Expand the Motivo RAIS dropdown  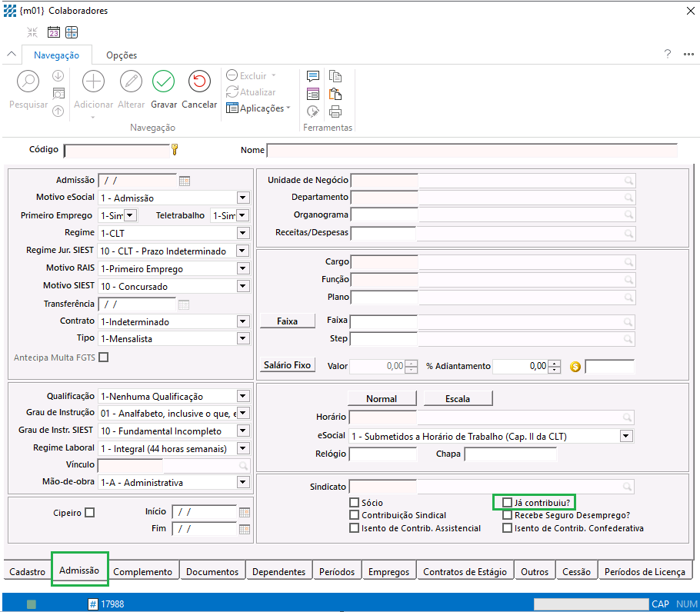click(243, 268)
